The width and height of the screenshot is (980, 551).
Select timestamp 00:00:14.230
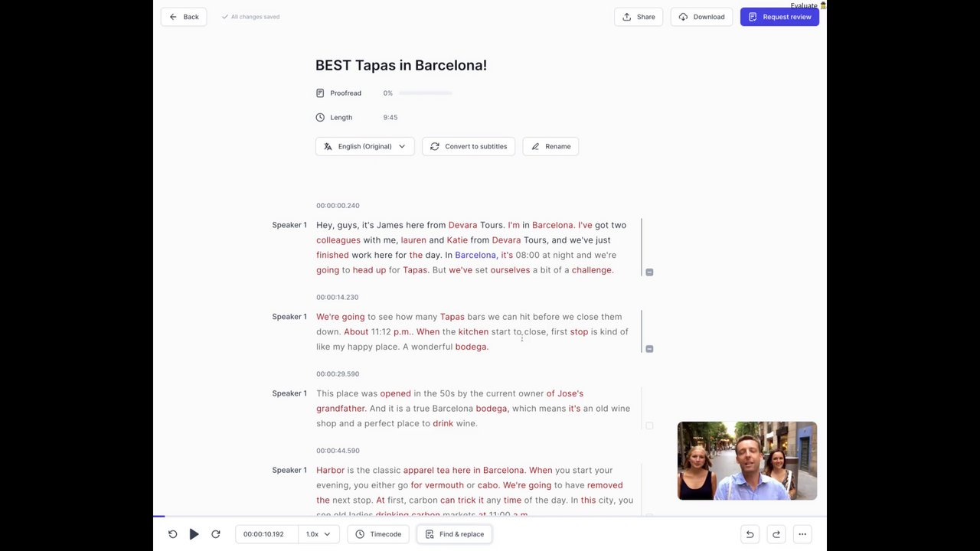point(338,298)
